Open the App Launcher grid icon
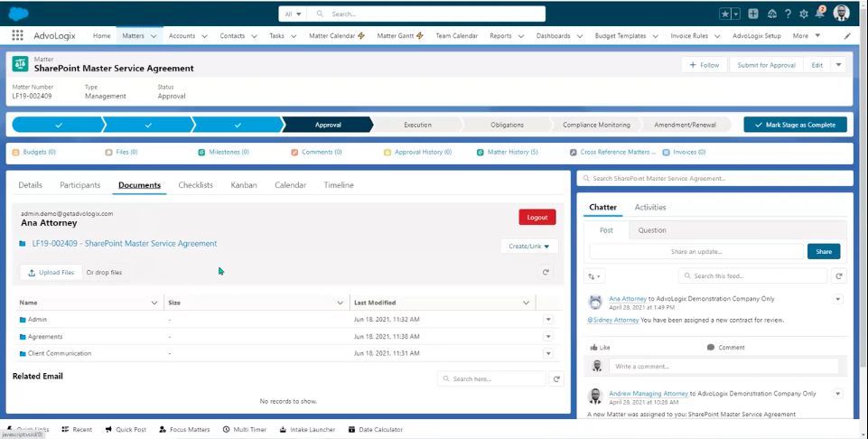Image resolution: width=868 pixels, height=439 pixels. pyautogui.click(x=17, y=36)
